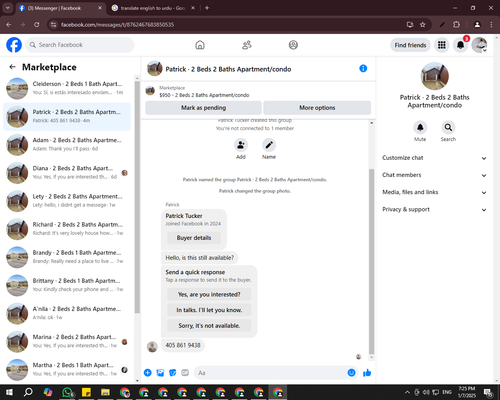Expand Privacy & support section

coord(434,210)
